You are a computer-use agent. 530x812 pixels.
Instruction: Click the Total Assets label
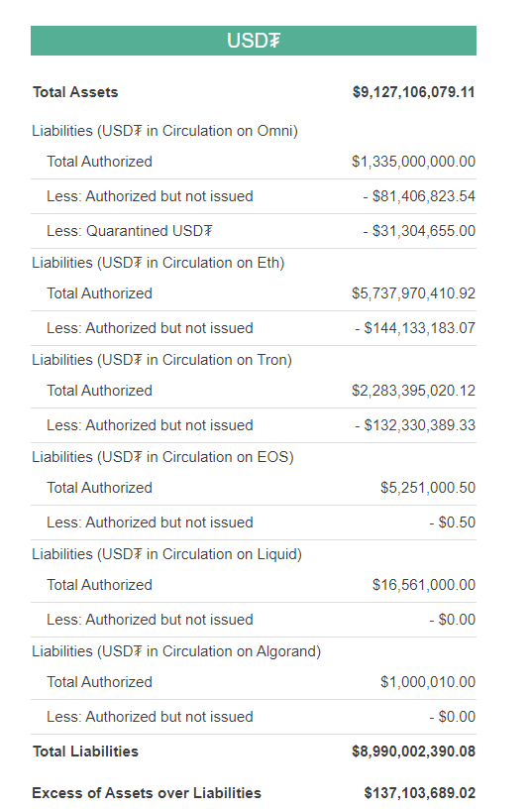pos(75,92)
